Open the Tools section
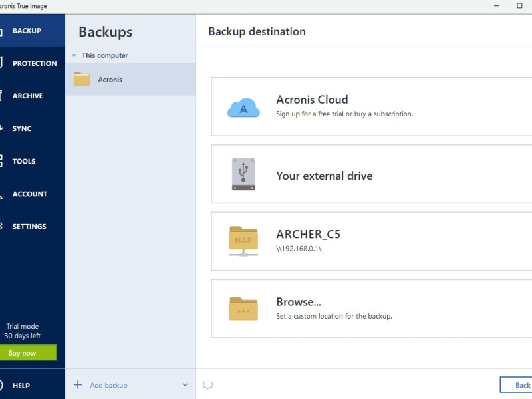Viewport: 532px width, 399px height. coord(32,161)
